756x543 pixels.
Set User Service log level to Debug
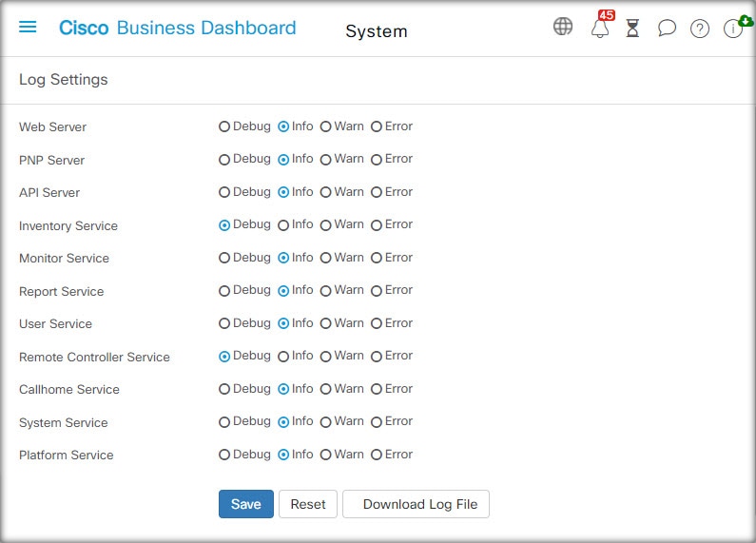(x=224, y=323)
